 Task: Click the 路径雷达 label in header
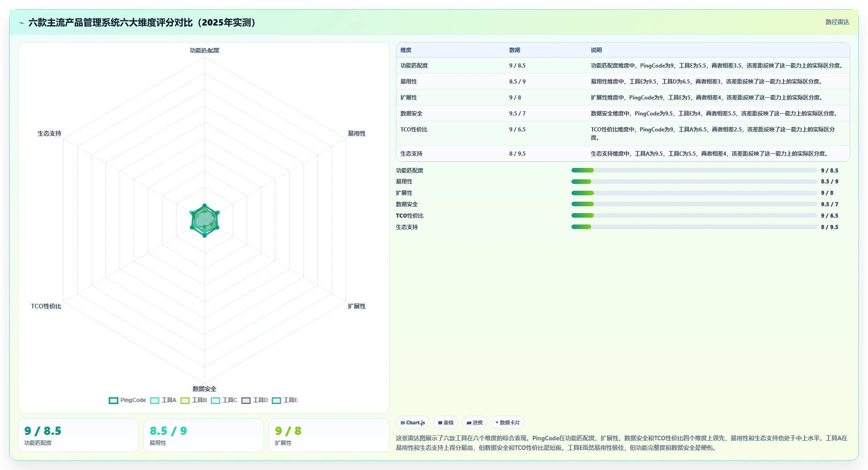(x=837, y=22)
